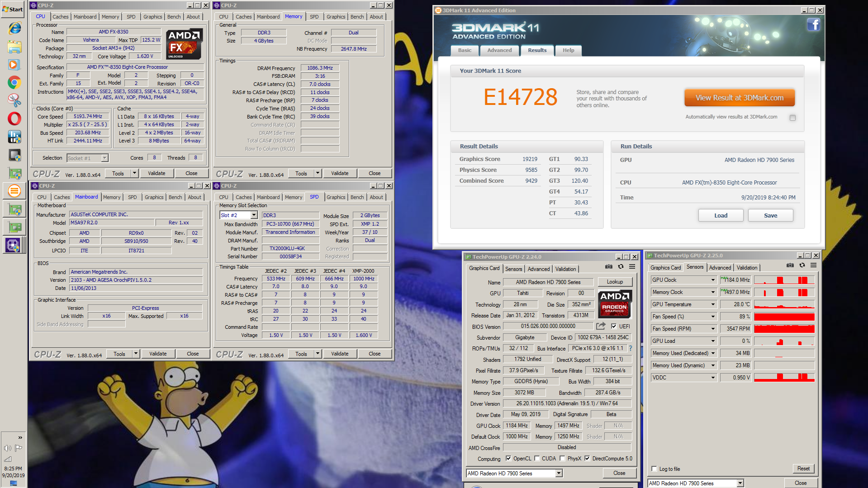868x488 pixels.
Task: Click Windows Start button
Action: 13,9
